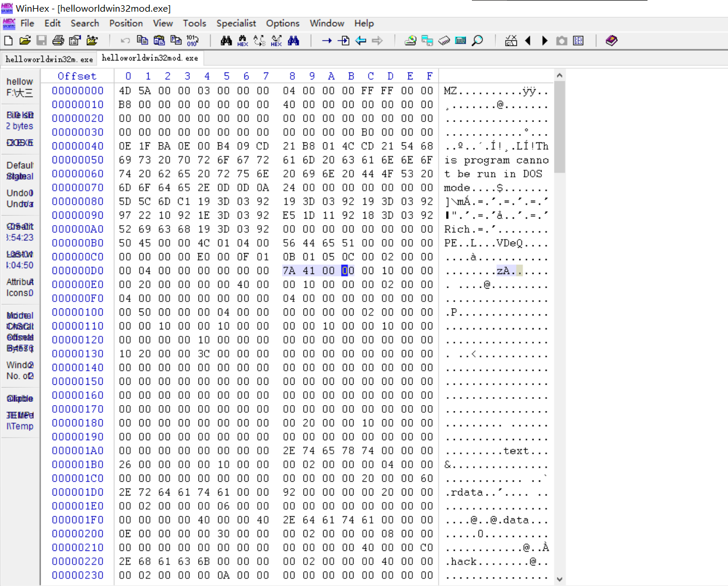Click the black left triangle navigation icon

(528, 40)
